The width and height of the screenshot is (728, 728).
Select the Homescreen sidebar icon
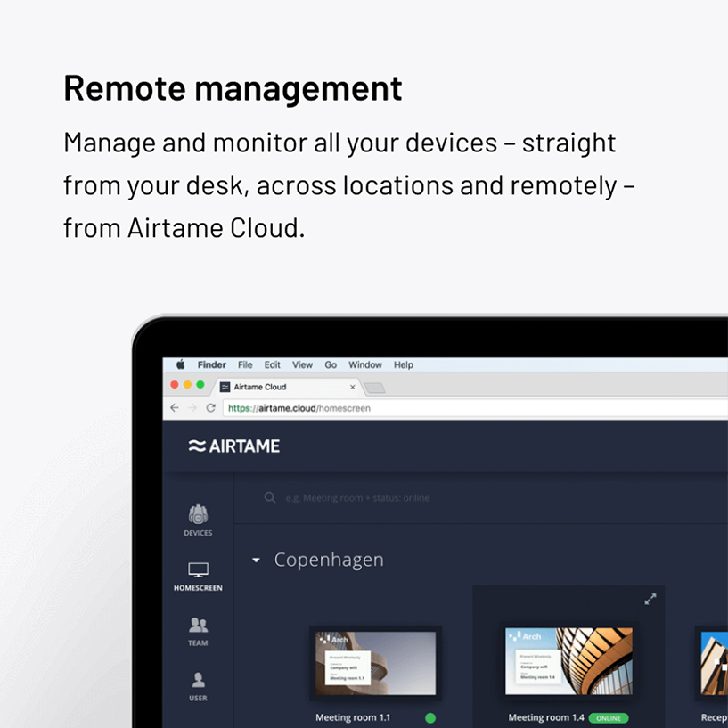[198, 575]
